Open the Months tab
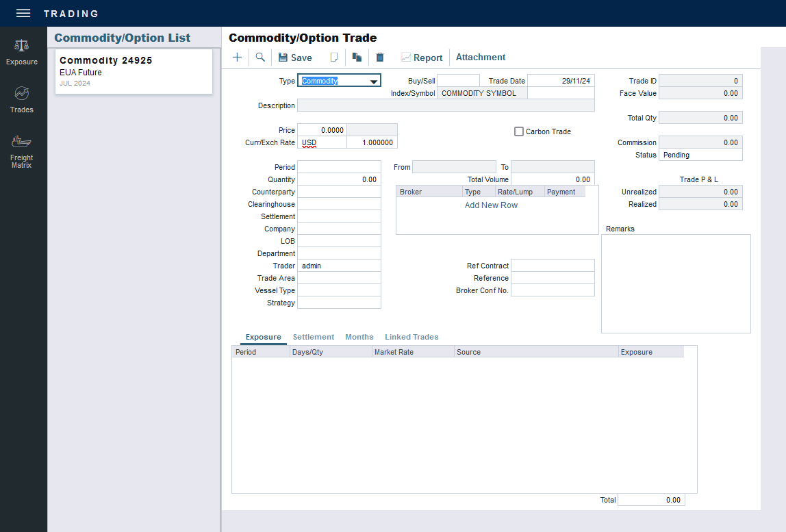This screenshot has width=786, height=532. pos(359,337)
